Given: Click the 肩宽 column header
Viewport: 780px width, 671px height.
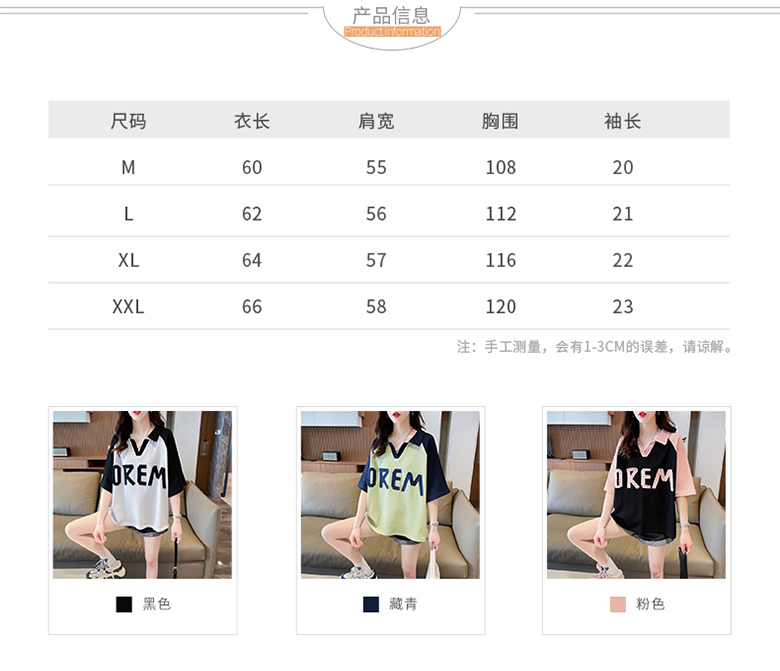Looking at the screenshot, I should [x=376, y=121].
